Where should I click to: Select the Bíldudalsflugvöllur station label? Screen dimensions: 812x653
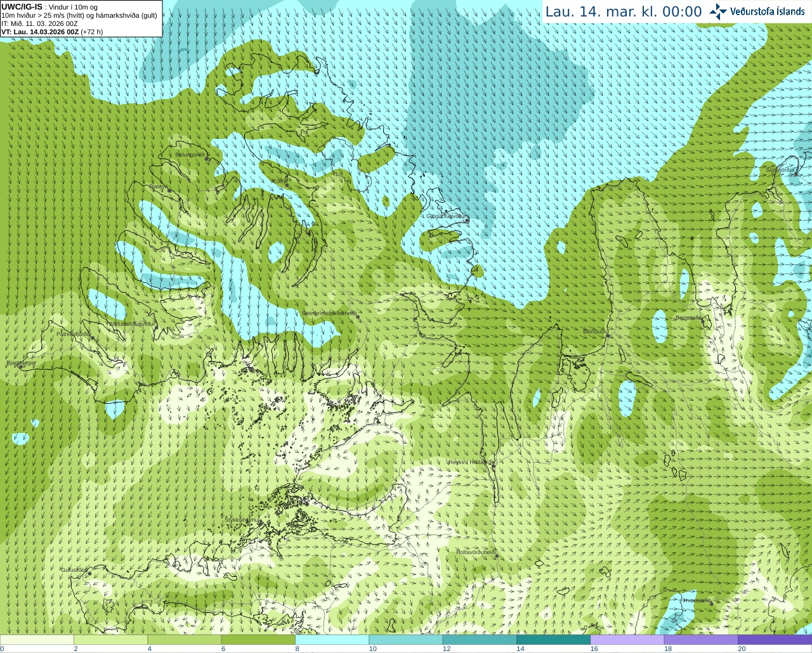pos(132,323)
